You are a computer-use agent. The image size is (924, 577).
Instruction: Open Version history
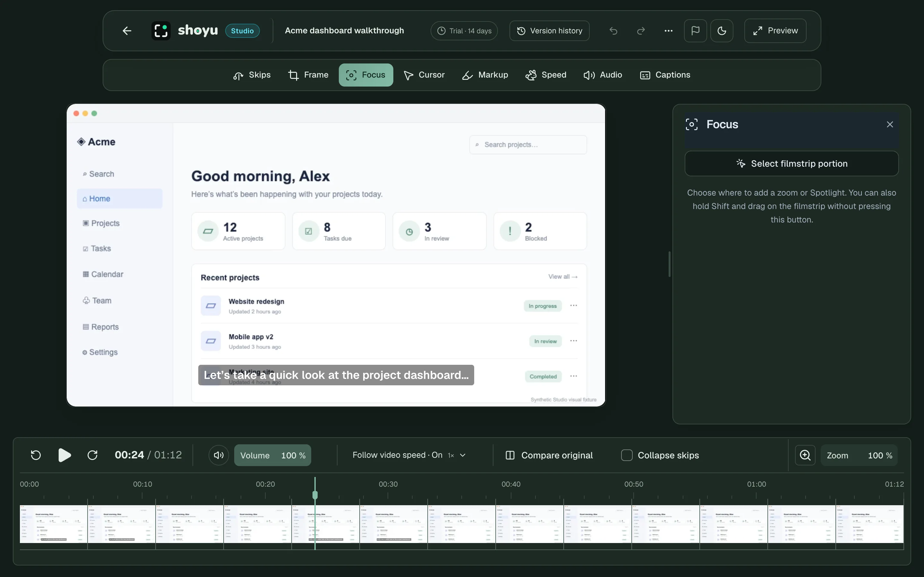pyautogui.click(x=550, y=30)
